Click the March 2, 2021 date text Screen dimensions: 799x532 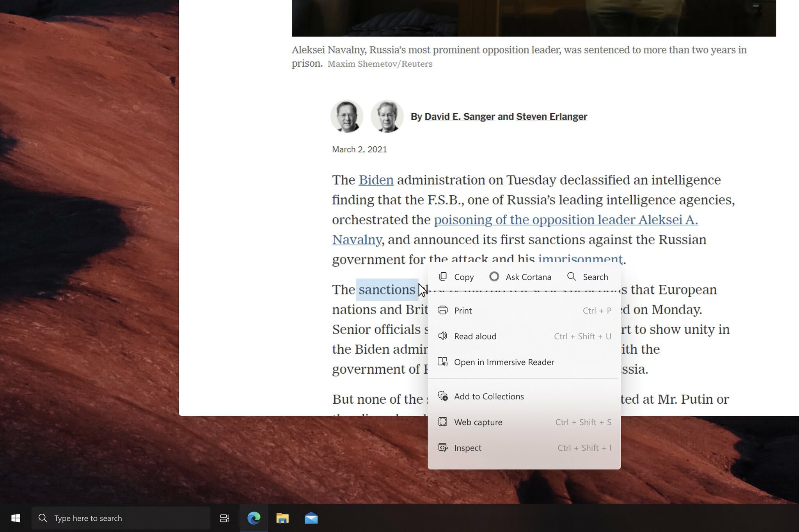click(x=359, y=149)
